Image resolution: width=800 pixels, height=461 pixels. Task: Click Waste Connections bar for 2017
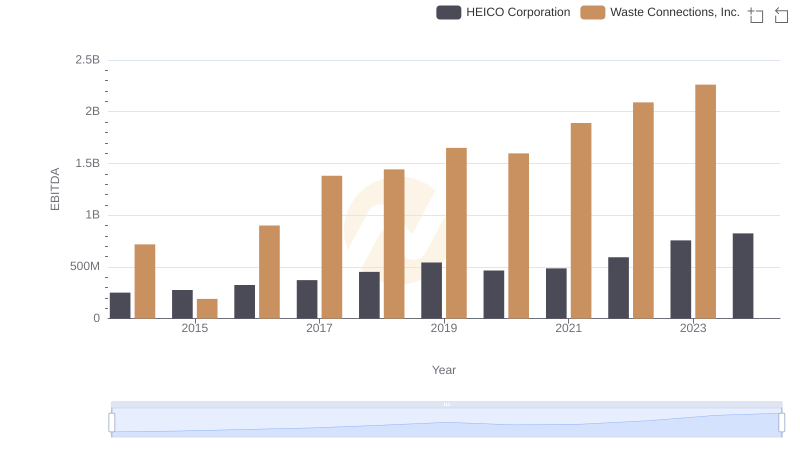[x=332, y=247]
